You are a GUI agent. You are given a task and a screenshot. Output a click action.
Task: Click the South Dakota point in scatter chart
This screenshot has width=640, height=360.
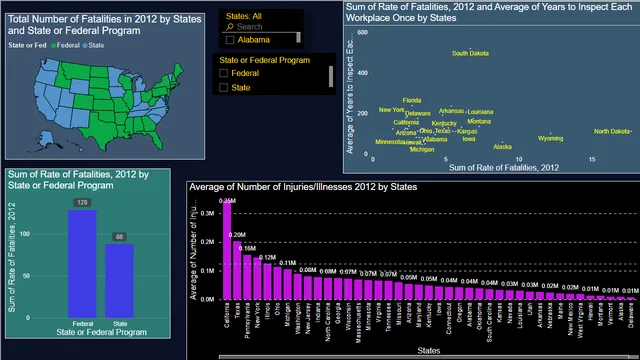[470, 49]
